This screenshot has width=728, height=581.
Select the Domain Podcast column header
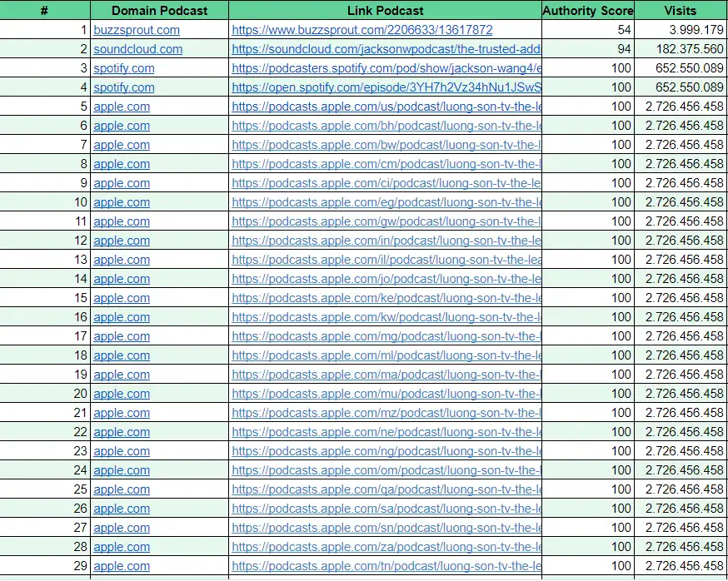[x=160, y=10]
